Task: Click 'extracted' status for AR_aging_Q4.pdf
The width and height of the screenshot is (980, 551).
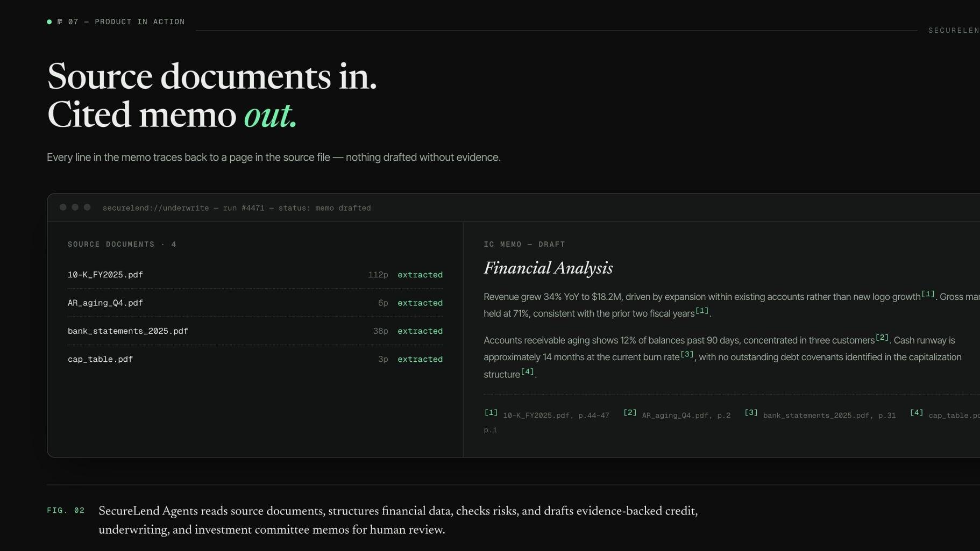Action: pos(420,303)
